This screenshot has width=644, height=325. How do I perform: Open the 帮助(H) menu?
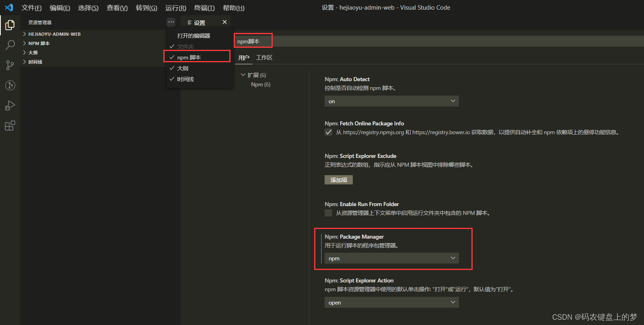(x=234, y=8)
